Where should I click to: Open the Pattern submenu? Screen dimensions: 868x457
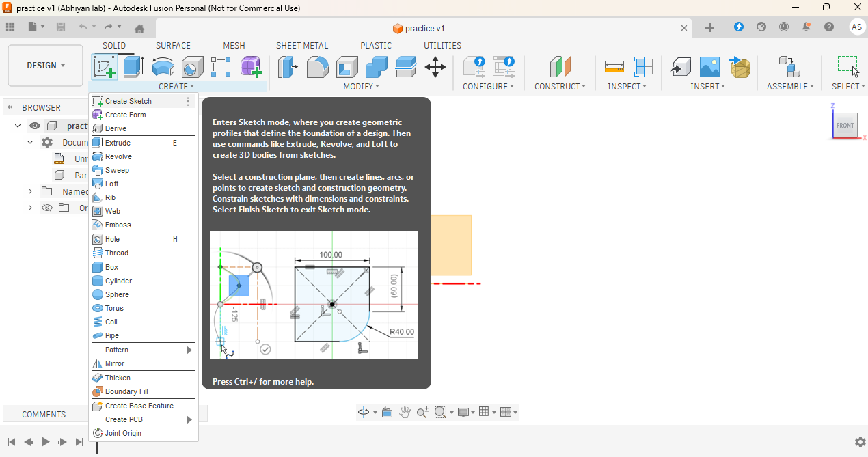point(143,350)
